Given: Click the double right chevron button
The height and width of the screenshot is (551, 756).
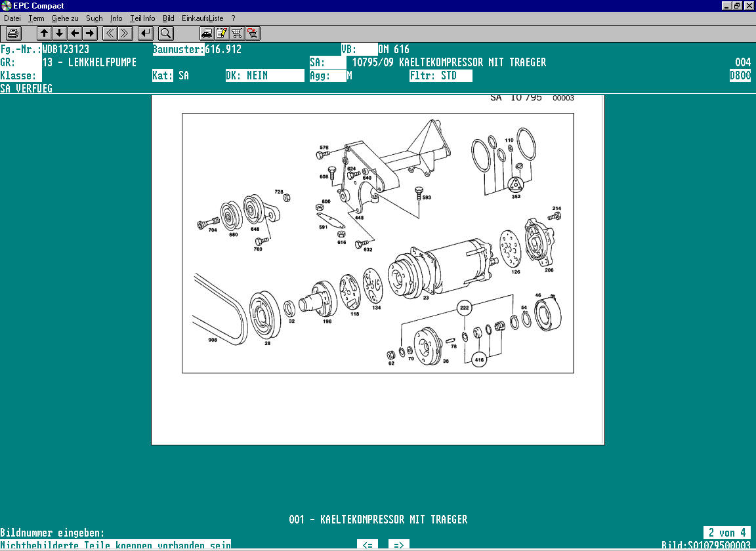Looking at the screenshot, I should [x=125, y=33].
